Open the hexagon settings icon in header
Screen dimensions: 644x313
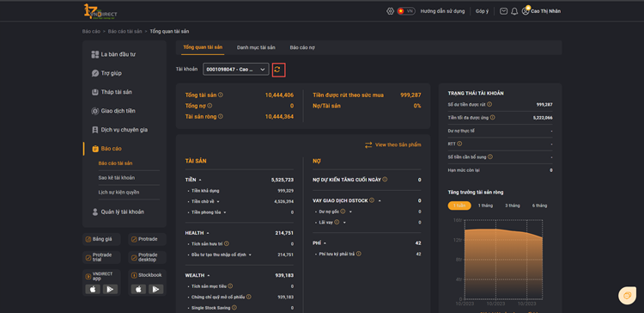[x=390, y=11]
